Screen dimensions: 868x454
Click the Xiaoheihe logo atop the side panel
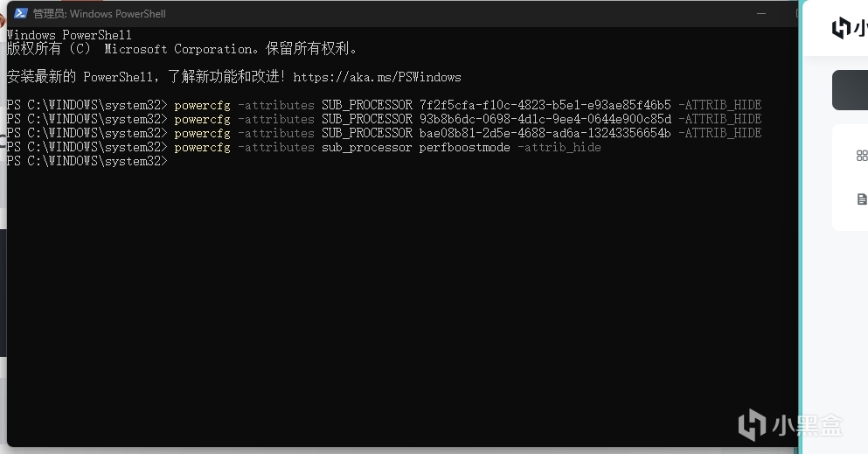[x=849, y=28]
